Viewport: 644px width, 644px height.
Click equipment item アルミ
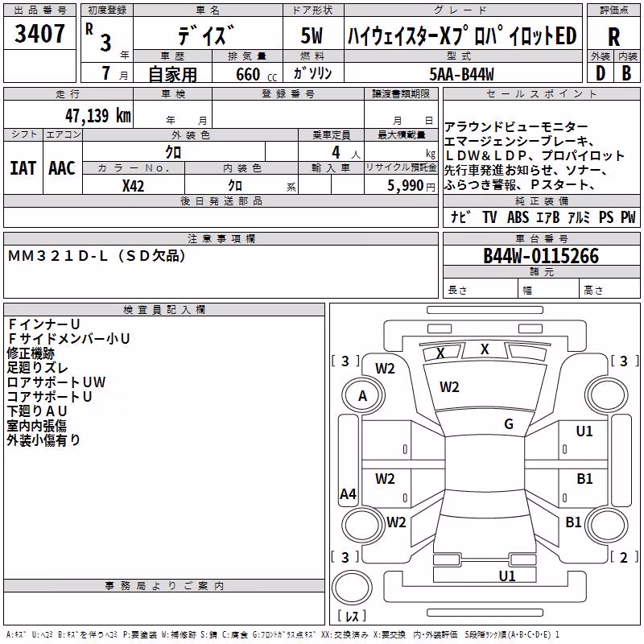tap(579, 217)
